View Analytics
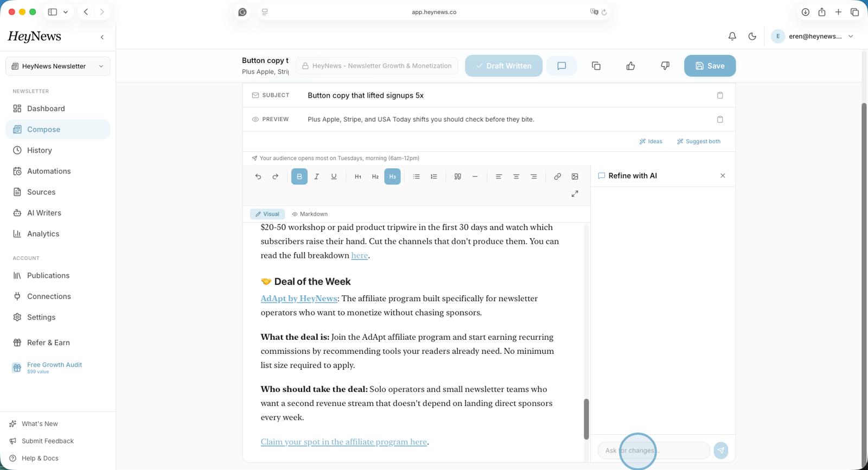This screenshot has height=470, width=868. [58, 234]
